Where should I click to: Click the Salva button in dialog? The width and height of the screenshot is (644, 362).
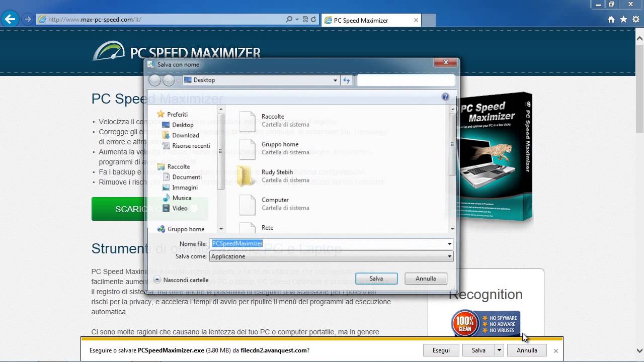pyautogui.click(x=376, y=279)
